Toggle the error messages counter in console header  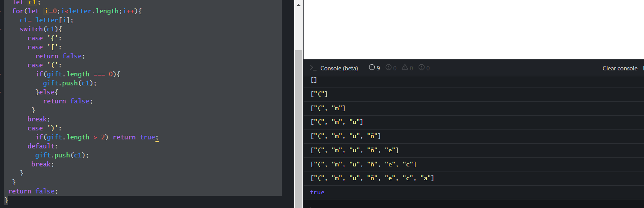coord(424,68)
